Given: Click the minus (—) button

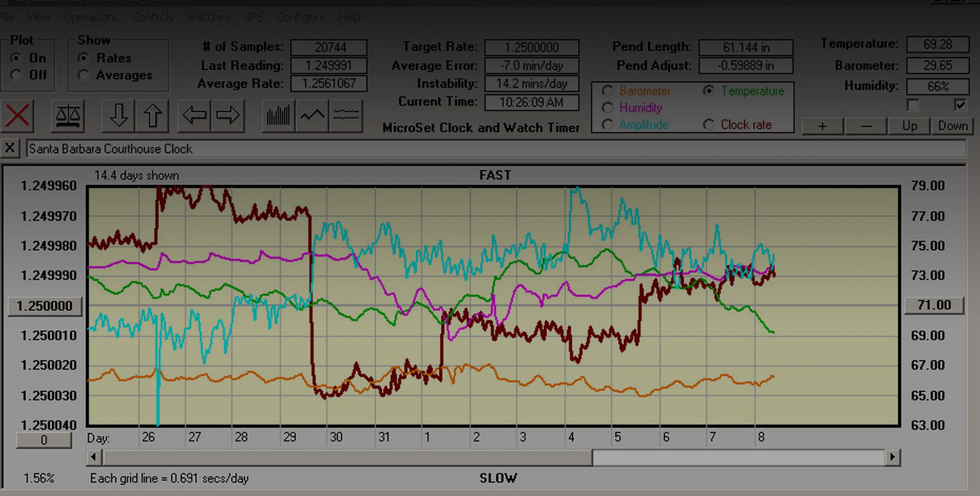Looking at the screenshot, I should [866, 126].
